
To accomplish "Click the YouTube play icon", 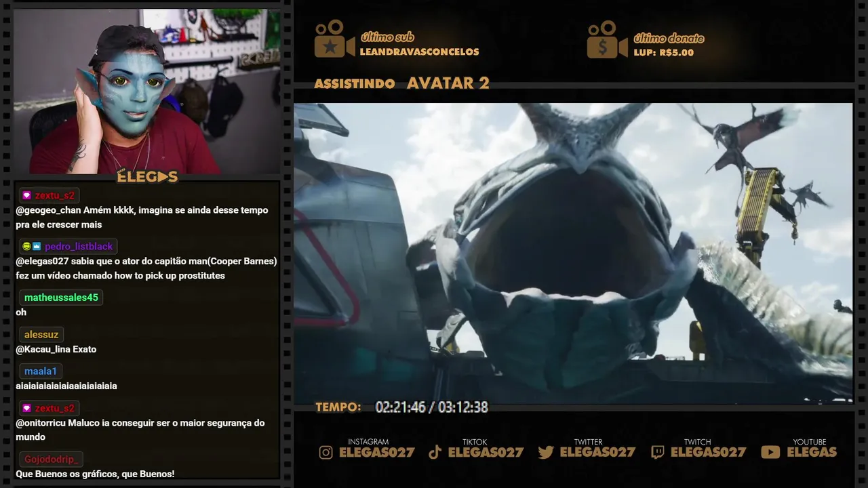I will 770,452.
